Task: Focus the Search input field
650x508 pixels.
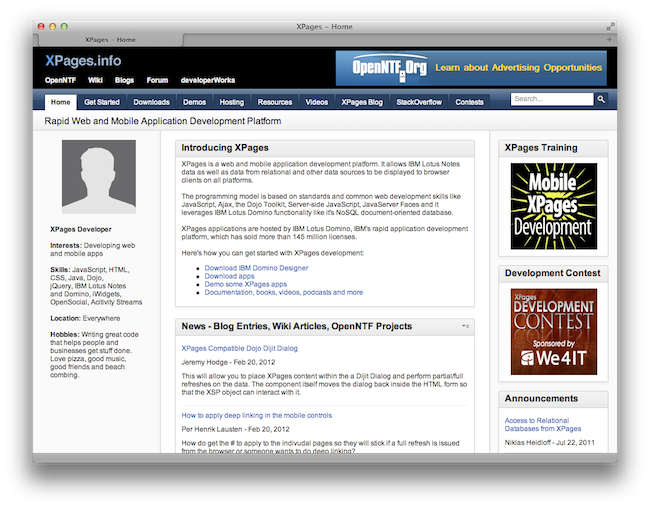Action: tap(552, 99)
